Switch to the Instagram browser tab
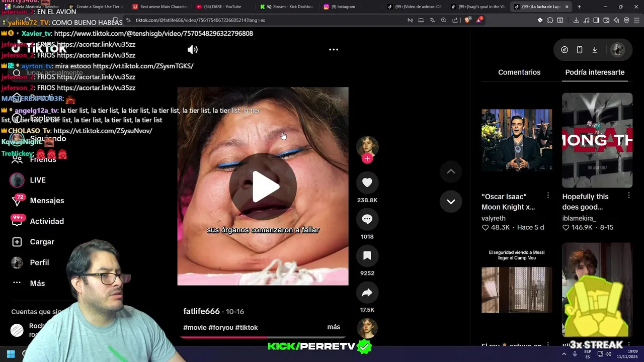 (x=347, y=7)
